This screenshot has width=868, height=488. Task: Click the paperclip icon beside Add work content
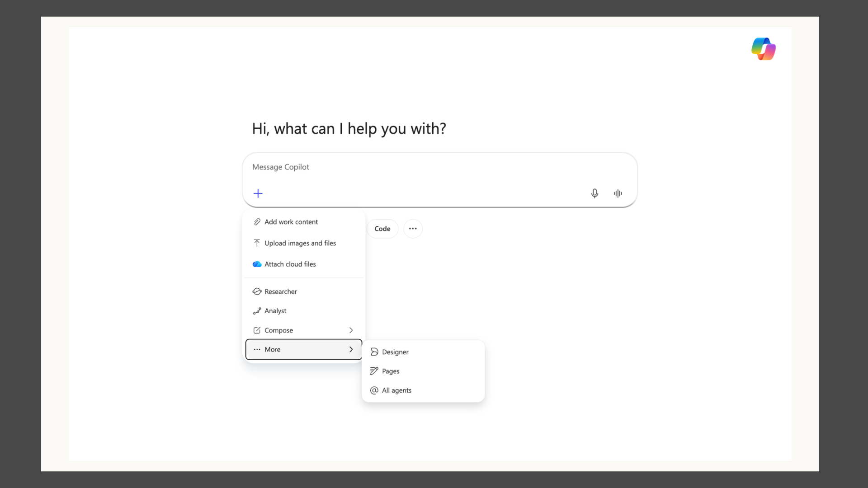coord(257,222)
